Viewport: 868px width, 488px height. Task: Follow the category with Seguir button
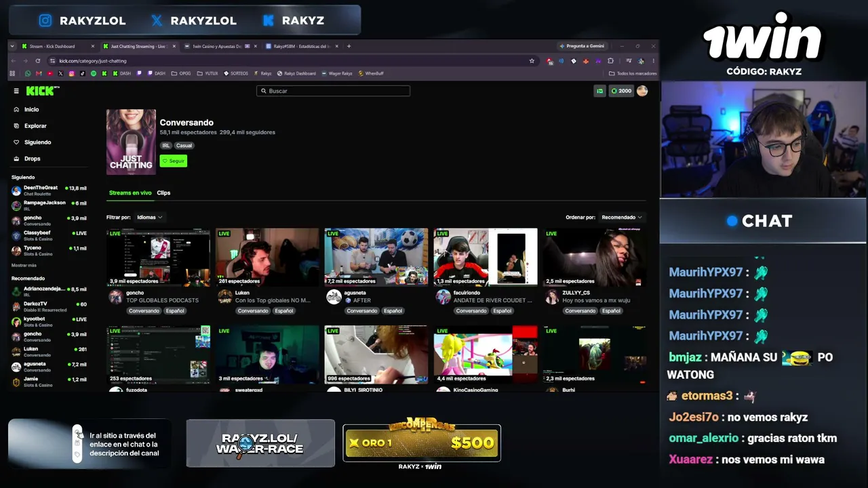pyautogui.click(x=174, y=161)
